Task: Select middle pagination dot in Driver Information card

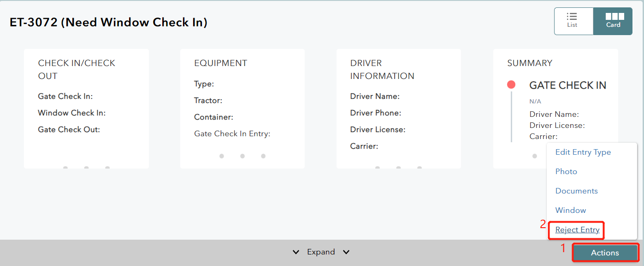Action: click(x=398, y=167)
